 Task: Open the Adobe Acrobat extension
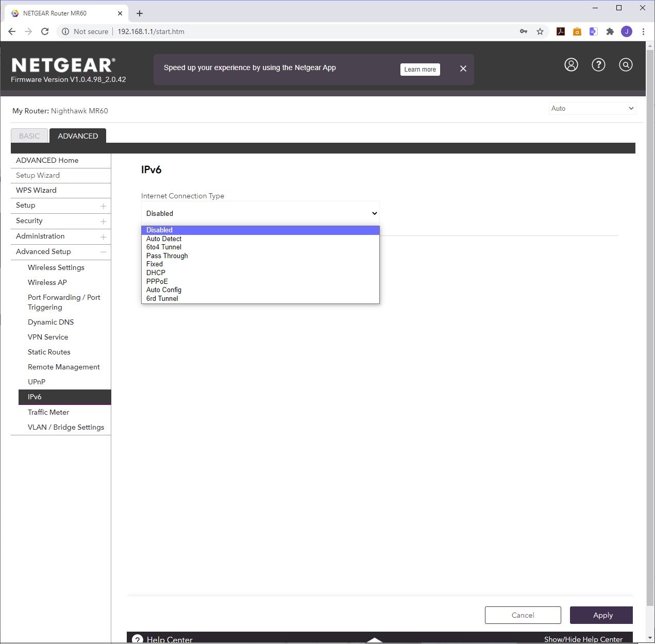[x=561, y=31]
